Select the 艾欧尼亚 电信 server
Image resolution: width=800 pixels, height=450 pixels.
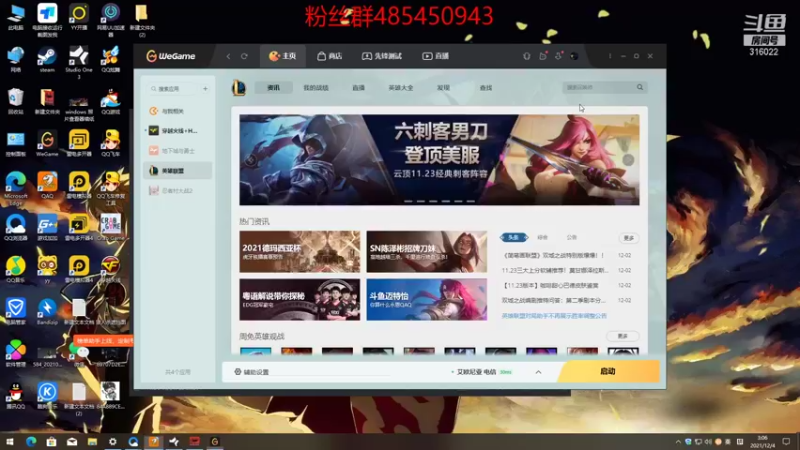(x=481, y=372)
